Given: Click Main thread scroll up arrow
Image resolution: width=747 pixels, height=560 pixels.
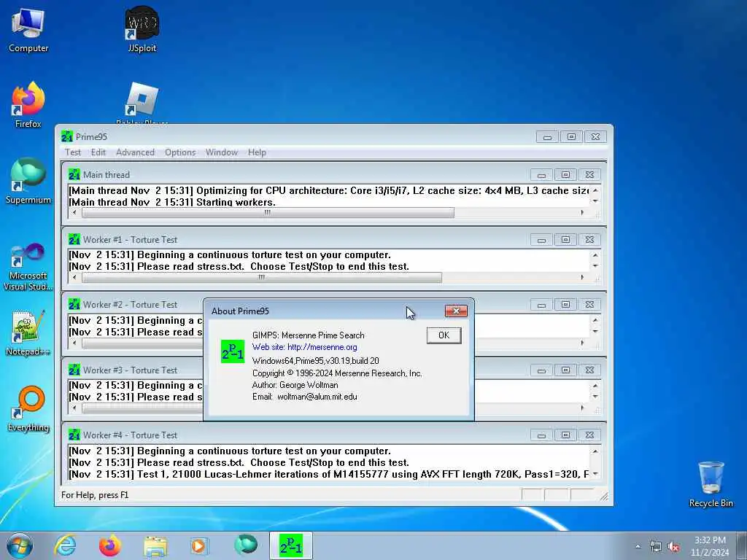Looking at the screenshot, I should [595, 190].
